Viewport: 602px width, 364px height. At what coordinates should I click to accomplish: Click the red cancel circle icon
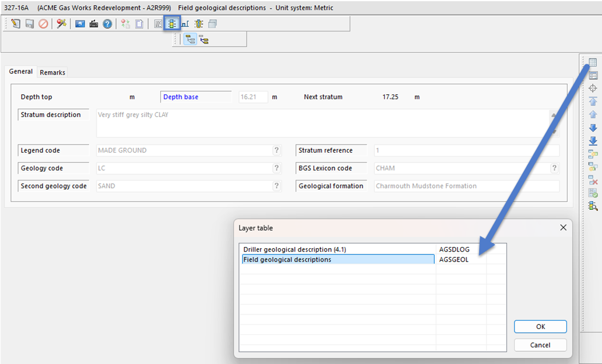tap(44, 24)
